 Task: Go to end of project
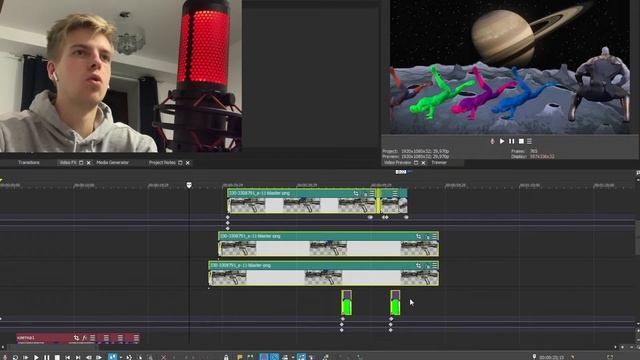[x=78, y=357]
